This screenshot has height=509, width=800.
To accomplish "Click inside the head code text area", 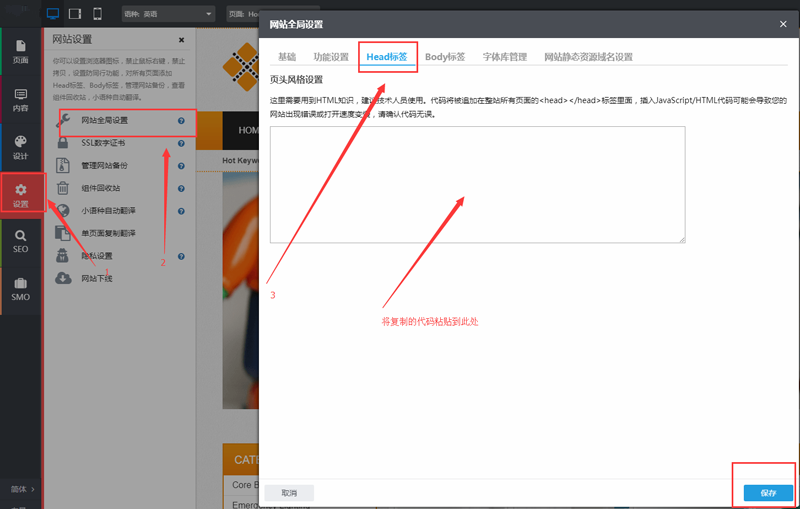I will pyautogui.click(x=477, y=184).
